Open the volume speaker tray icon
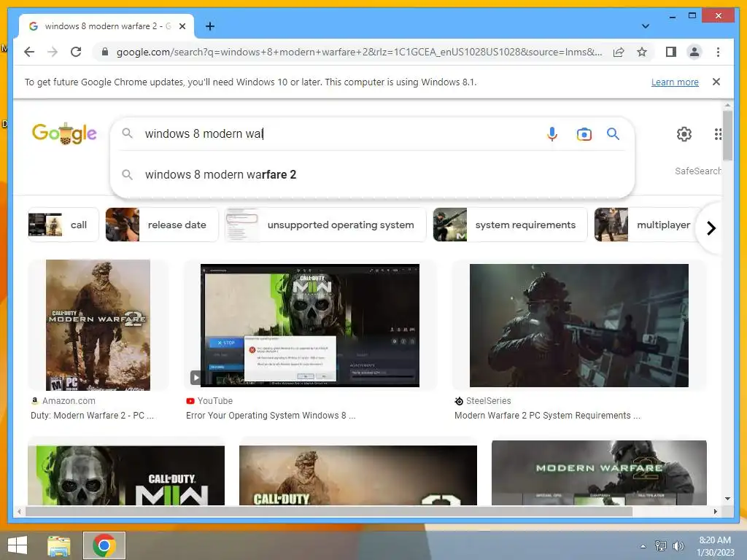Screen dimensions: 747x560 click(678, 546)
